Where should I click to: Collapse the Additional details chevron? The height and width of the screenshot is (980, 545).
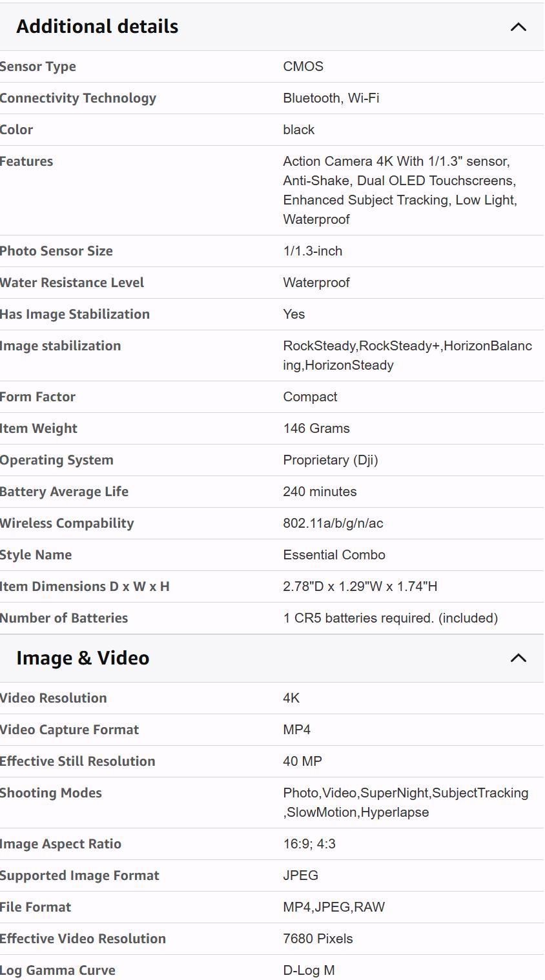[518, 27]
